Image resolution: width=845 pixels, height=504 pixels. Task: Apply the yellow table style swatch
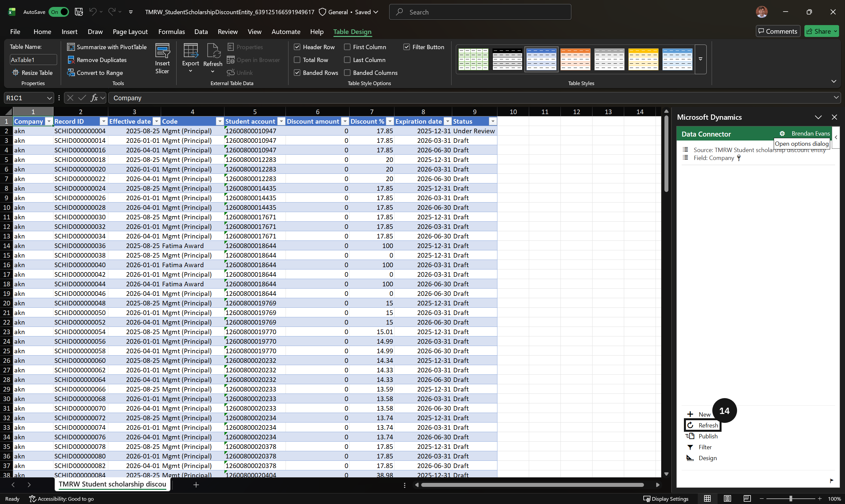[643, 59]
